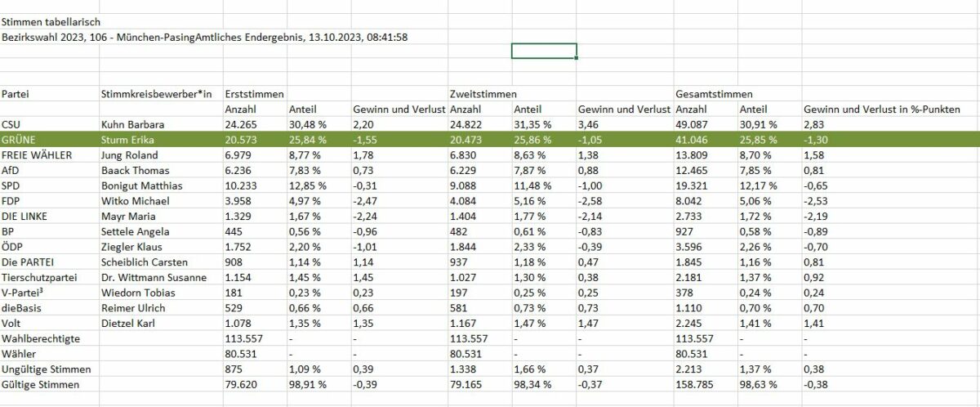Select candidate name 'Reimer Ulrich'
980x407 pixels.
[131, 307]
